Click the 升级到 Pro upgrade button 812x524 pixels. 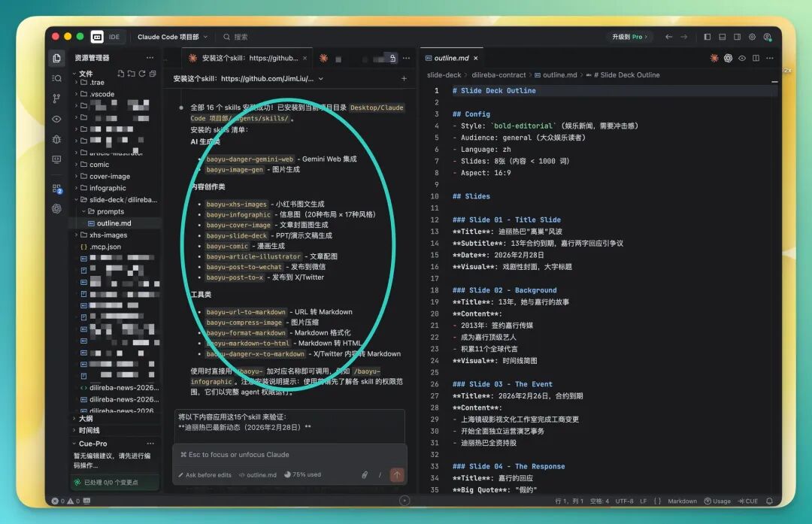pos(629,37)
